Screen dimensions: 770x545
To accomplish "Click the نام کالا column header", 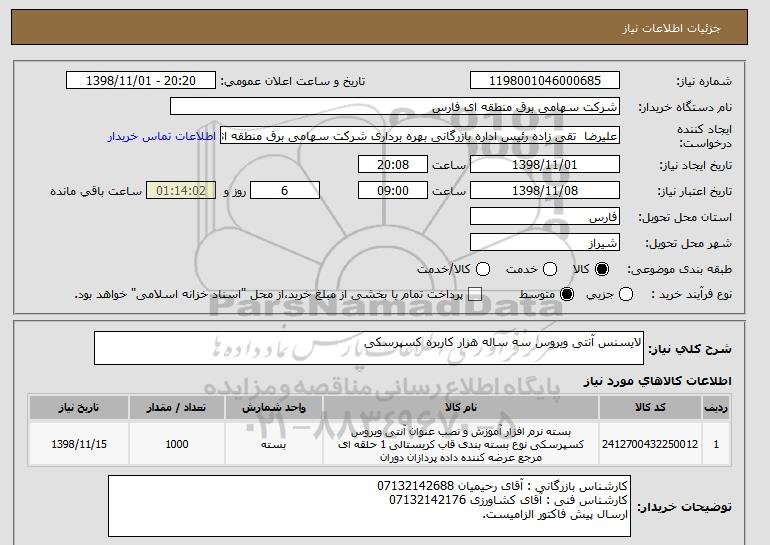I will [x=461, y=408].
